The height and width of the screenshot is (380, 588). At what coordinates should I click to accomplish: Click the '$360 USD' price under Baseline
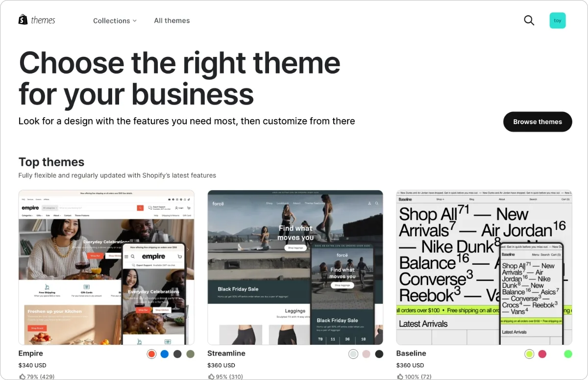coord(410,365)
